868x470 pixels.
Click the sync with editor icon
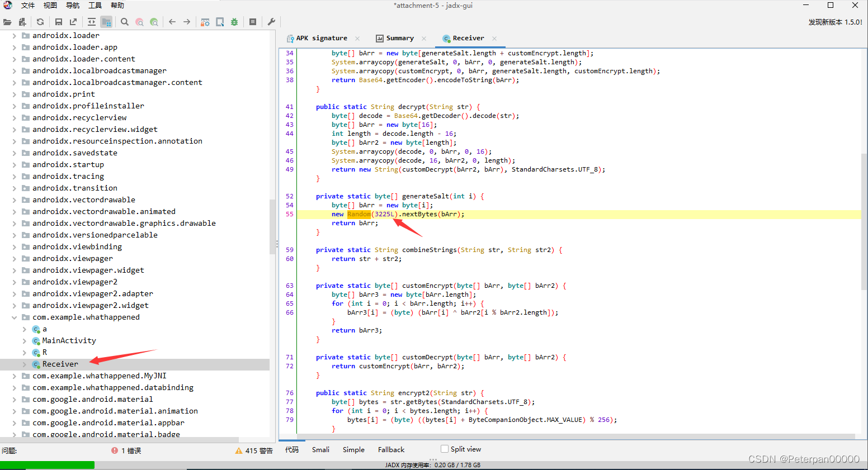(92, 22)
